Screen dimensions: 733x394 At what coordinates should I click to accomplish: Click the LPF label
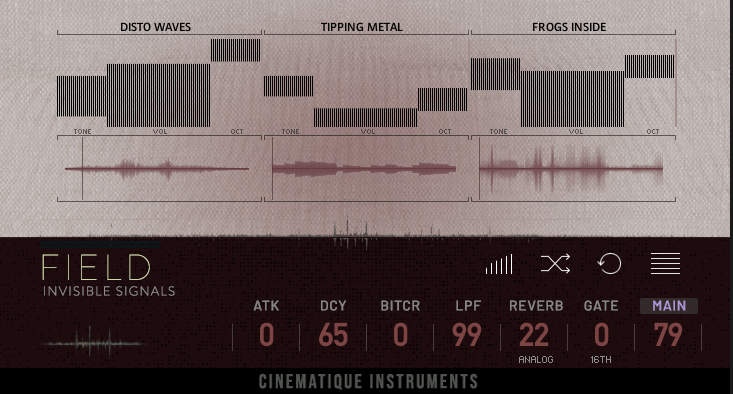(468, 306)
